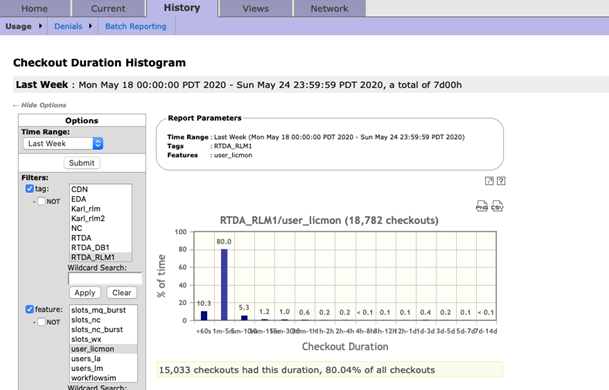Select slots_nc in the feature list
This screenshot has width=609, height=390.
[103, 320]
